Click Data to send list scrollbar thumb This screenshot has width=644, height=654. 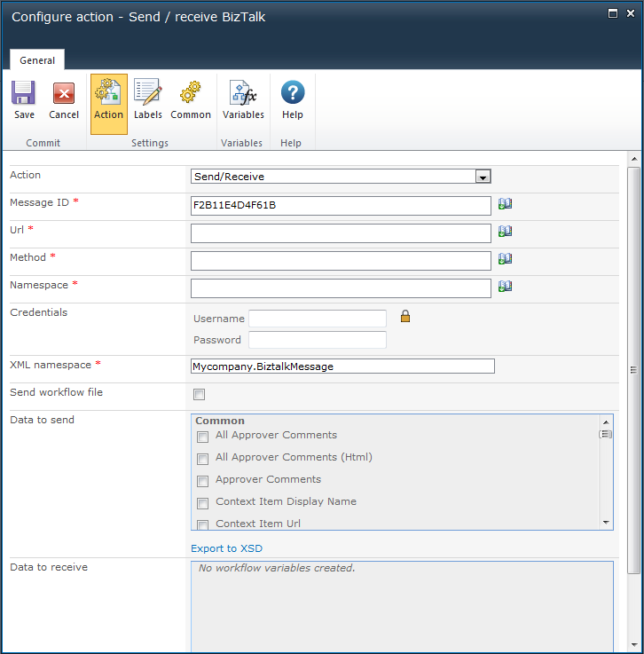606,434
